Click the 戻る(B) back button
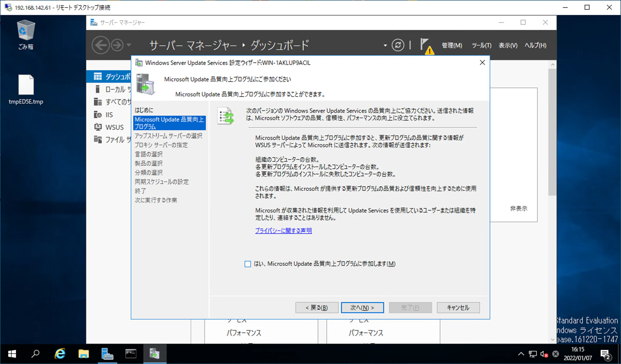 click(x=317, y=308)
